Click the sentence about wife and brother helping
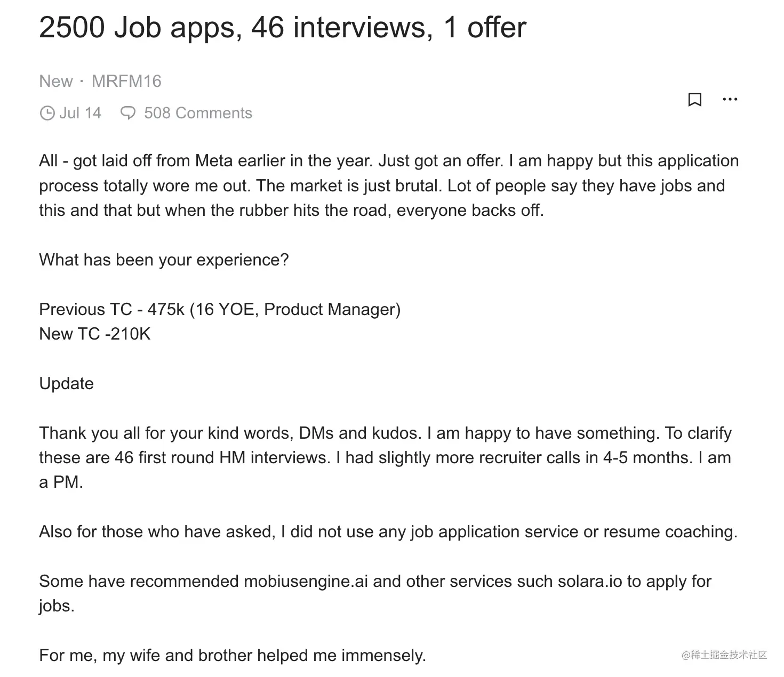784x677 pixels. click(x=233, y=655)
